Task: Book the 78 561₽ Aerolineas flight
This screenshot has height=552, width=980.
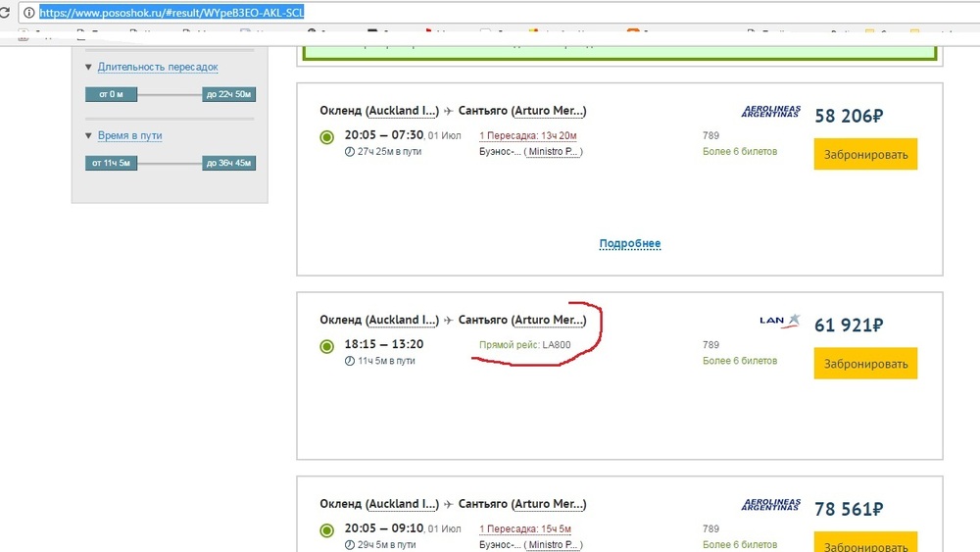Action: point(865,542)
